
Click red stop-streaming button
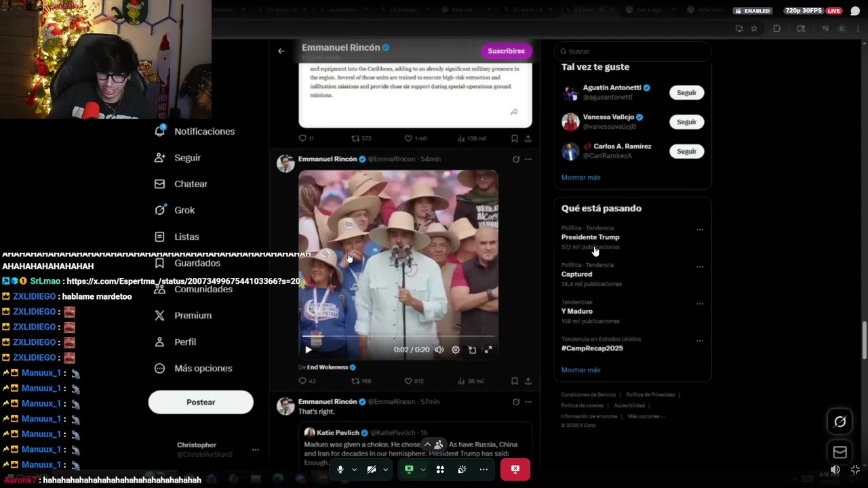[x=515, y=469]
